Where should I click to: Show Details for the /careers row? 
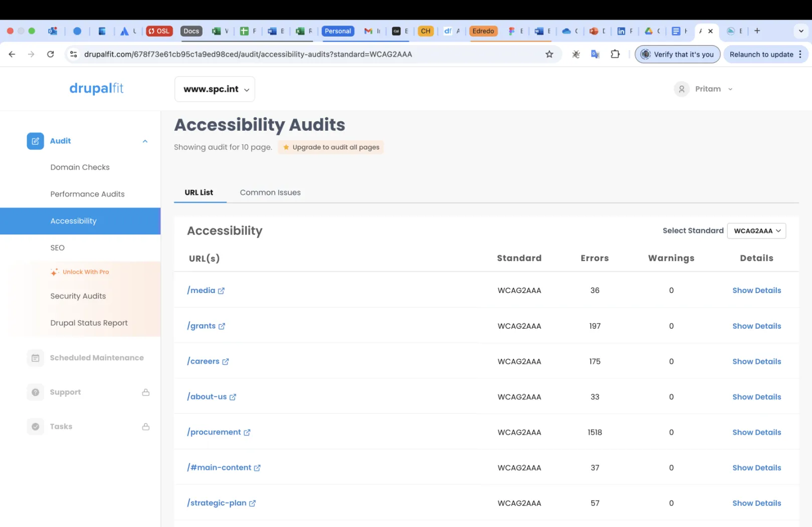coord(756,362)
